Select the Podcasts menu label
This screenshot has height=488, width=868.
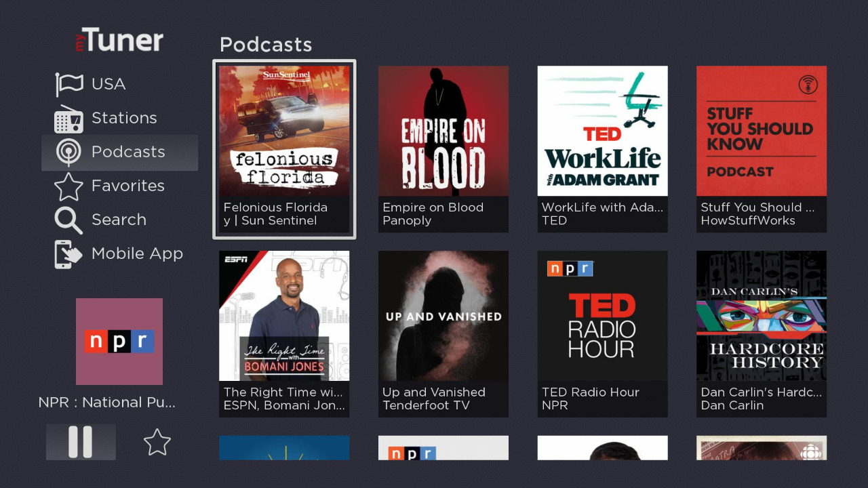click(128, 152)
